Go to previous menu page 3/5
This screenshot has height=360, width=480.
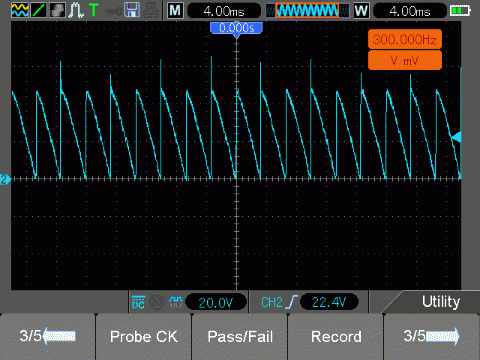click(48, 337)
